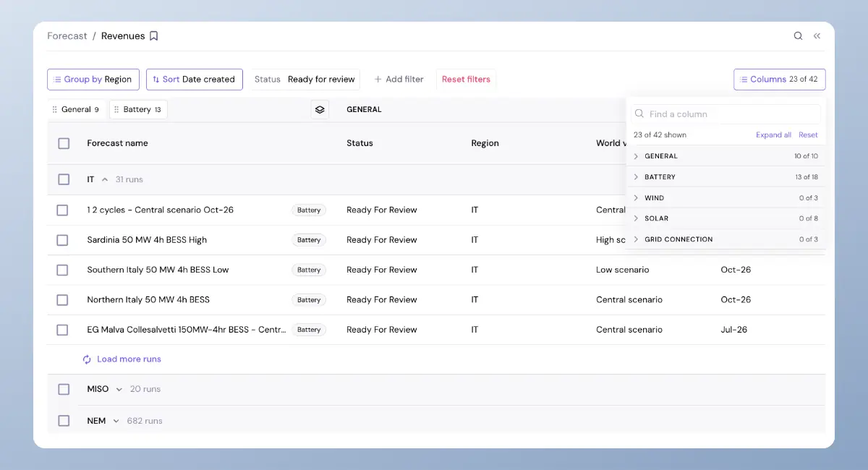Screen dimensions: 868x470
Task: Click the magnifier icon in Find a column
Action: (x=639, y=114)
